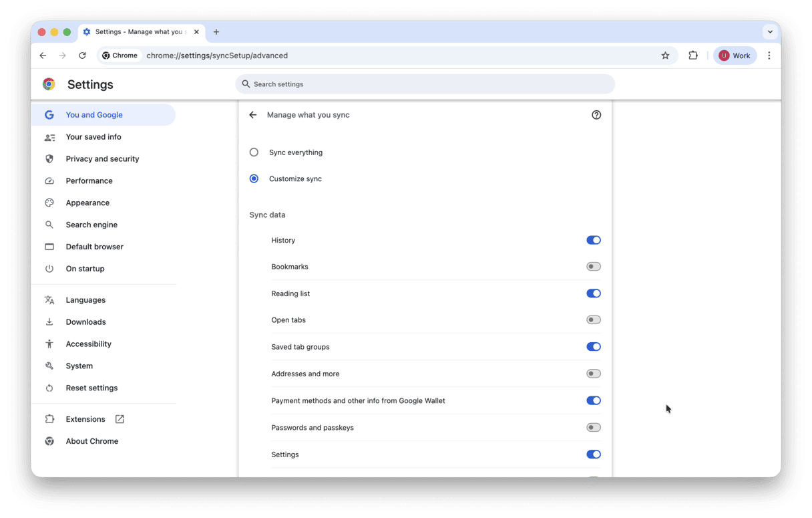Open On startup settings via power icon
Viewport: 812px width, 518px height.
[x=49, y=268]
